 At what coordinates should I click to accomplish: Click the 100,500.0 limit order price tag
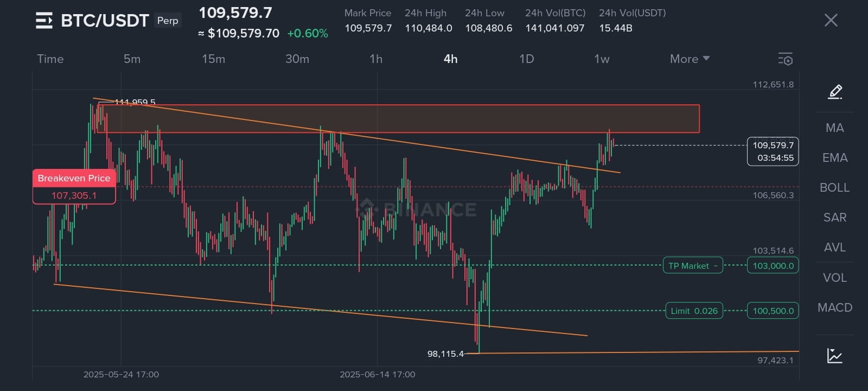[x=773, y=311]
